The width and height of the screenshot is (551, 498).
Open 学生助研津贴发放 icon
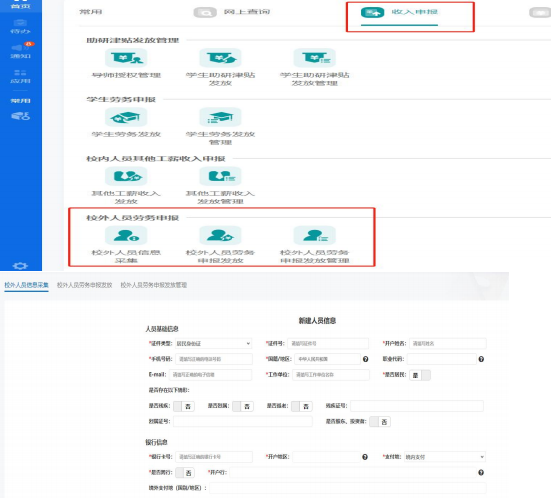click(220, 58)
